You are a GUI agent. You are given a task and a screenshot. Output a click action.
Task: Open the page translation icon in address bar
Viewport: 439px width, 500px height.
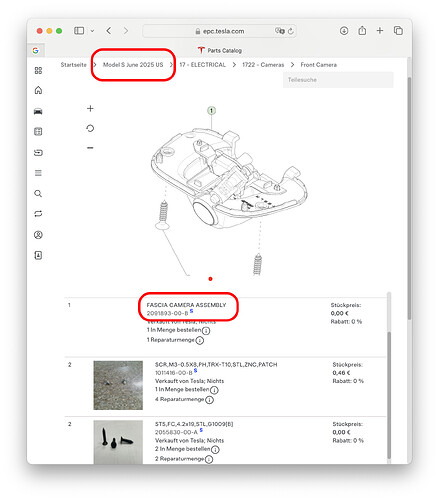click(279, 31)
